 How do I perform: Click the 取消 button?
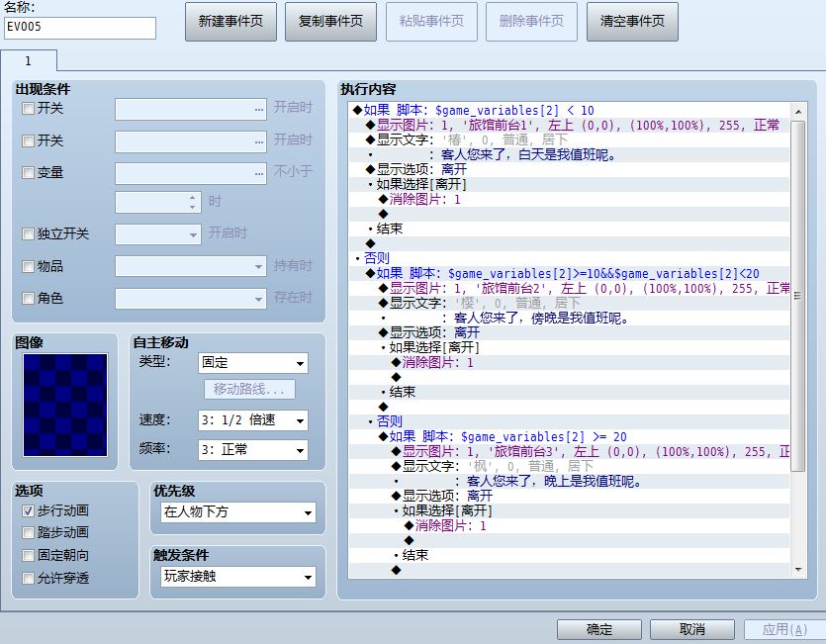(692, 629)
